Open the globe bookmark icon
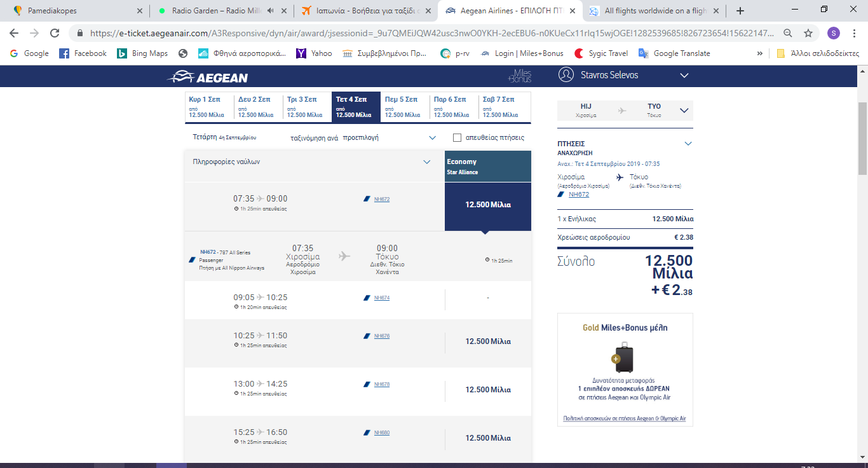 coord(183,53)
